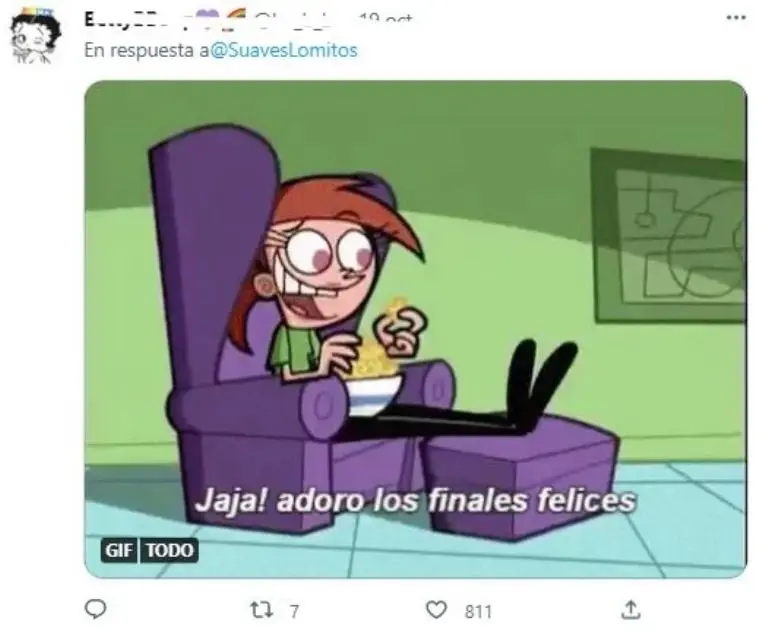Retweet this reply using the retweet icon

point(262,610)
